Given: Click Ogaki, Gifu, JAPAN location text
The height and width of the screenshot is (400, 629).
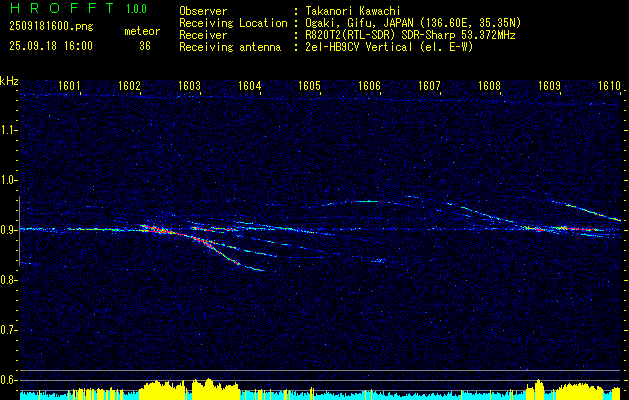Looking at the screenshot, I should click(413, 23).
